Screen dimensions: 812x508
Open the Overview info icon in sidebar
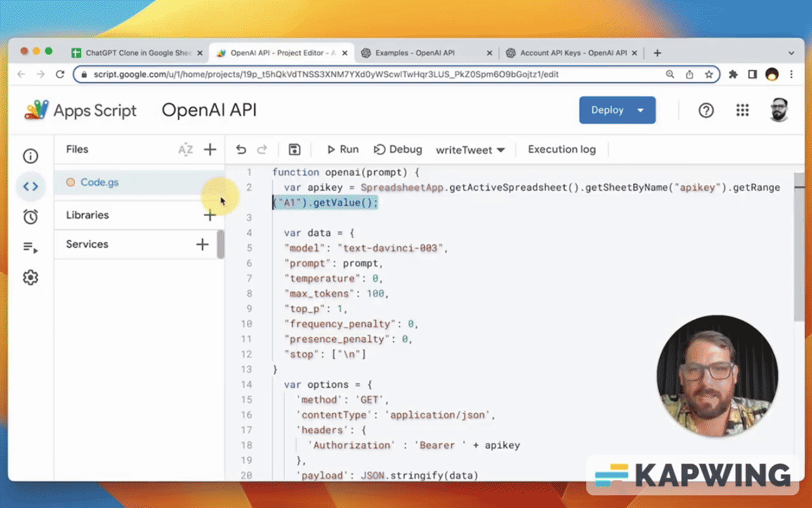[30, 156]
